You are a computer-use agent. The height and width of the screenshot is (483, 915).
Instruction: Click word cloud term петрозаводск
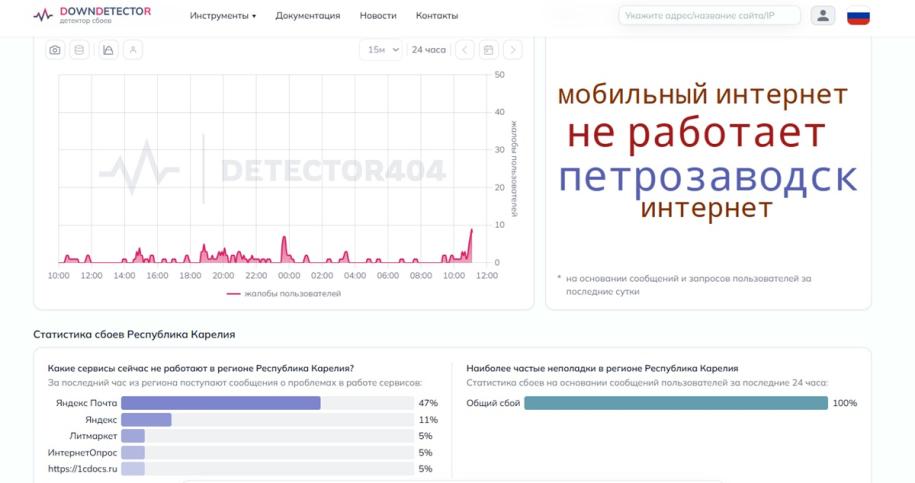[708, 177]
